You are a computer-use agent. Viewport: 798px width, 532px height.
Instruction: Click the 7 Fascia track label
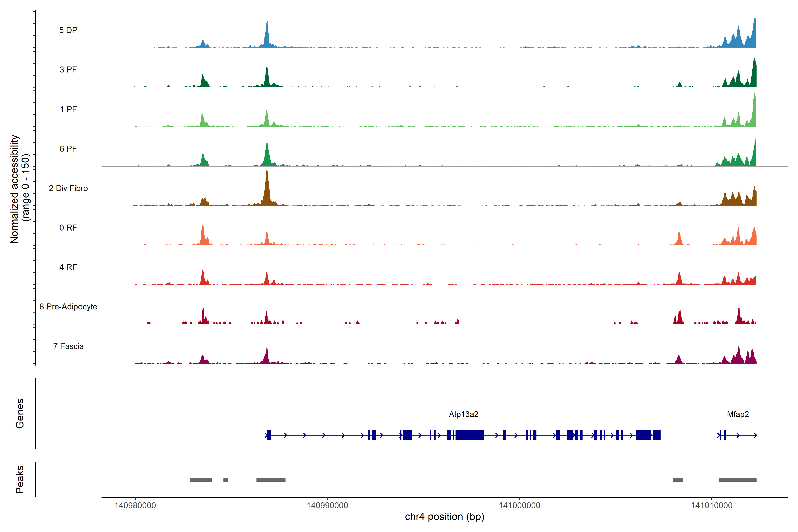[x=68, y=346]
